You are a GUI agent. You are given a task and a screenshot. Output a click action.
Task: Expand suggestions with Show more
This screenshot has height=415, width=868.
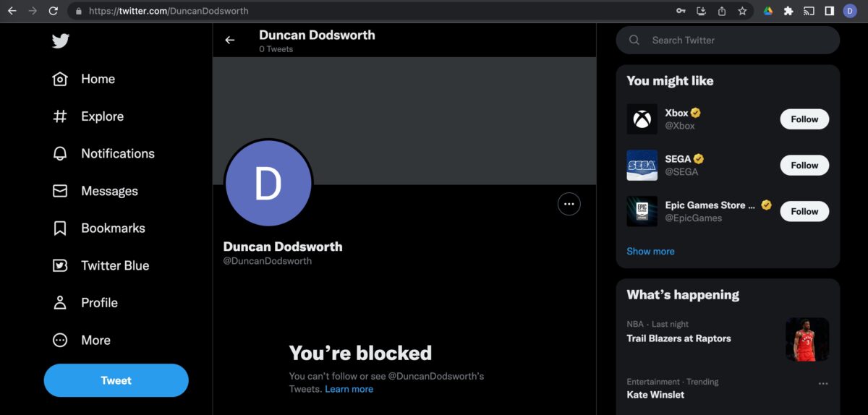coord(650,252)
